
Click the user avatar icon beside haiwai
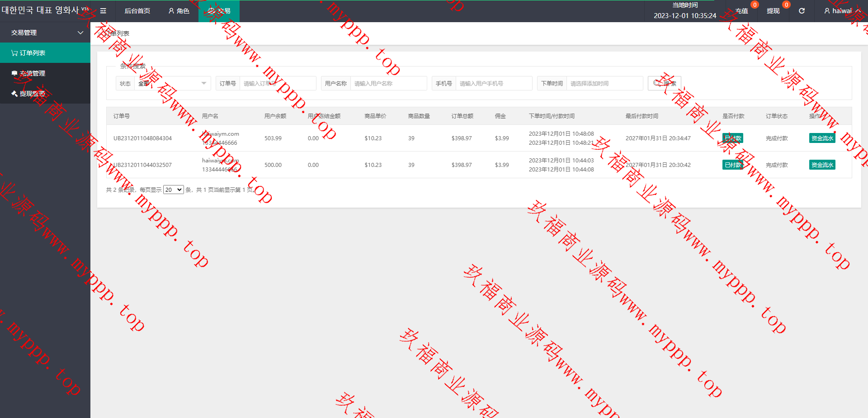(827, 11)
